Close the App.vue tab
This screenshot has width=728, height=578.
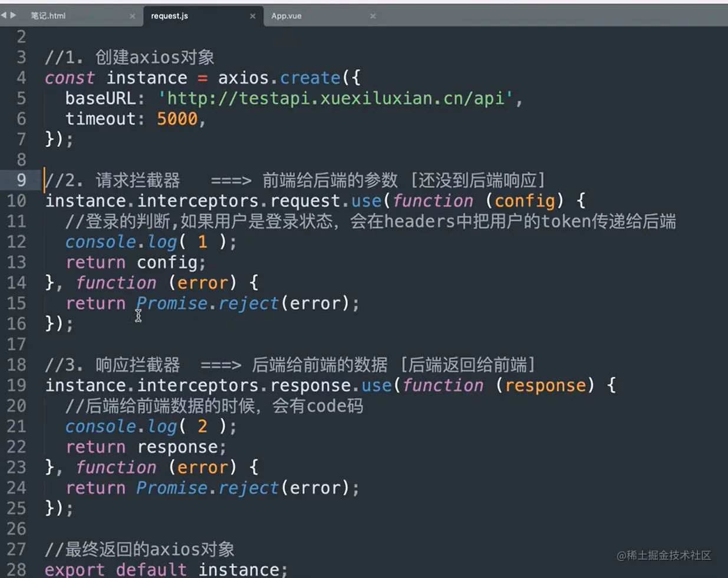373,16
